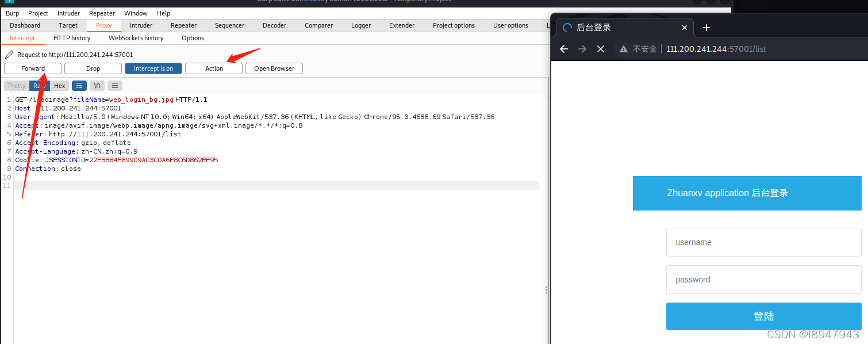The width and height of the screenshot is (868, 344).
Task: Switch to the Target tab
Action: [x=68, y=25]
